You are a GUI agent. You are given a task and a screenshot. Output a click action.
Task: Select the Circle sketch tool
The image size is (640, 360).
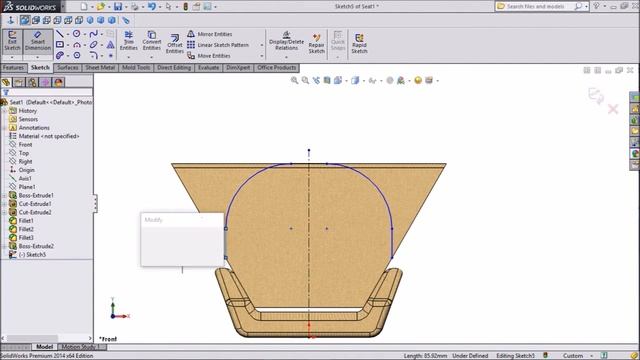pos(76,34)
